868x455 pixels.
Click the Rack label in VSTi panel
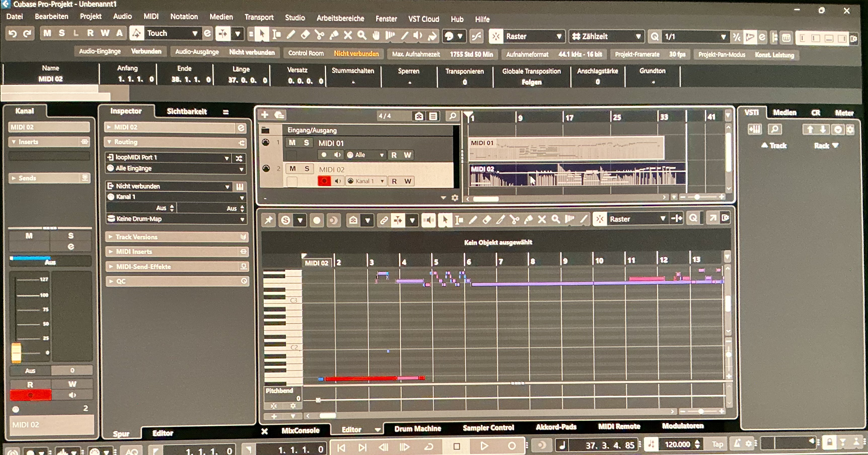[x=826, y=145]
